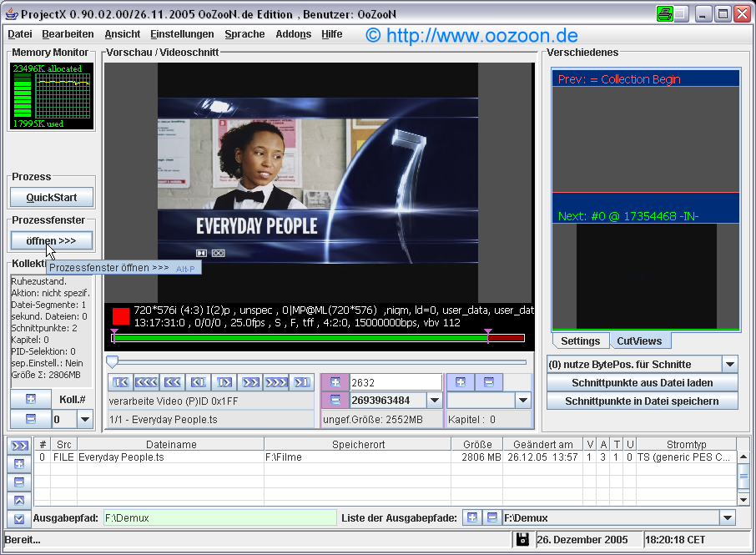The height and width of the screenshot is (555, 756).
Task: Remove the cut point with the pink minus icon
Action: 335,401
